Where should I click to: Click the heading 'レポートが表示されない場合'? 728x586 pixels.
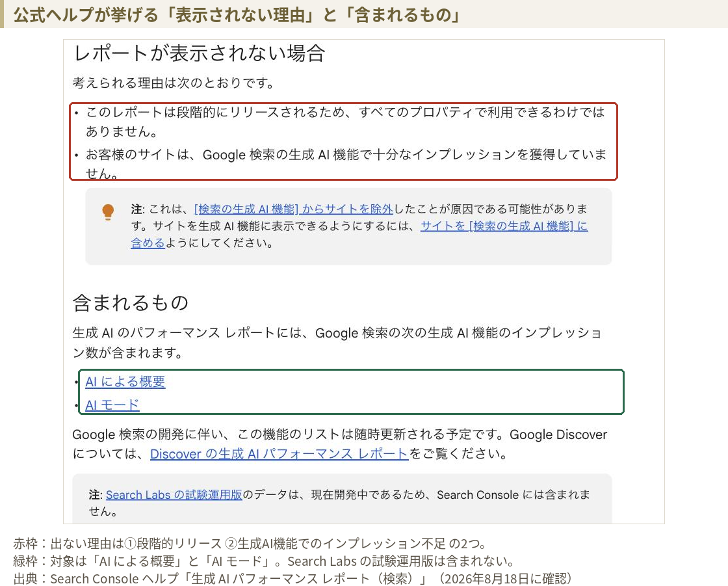199,53
